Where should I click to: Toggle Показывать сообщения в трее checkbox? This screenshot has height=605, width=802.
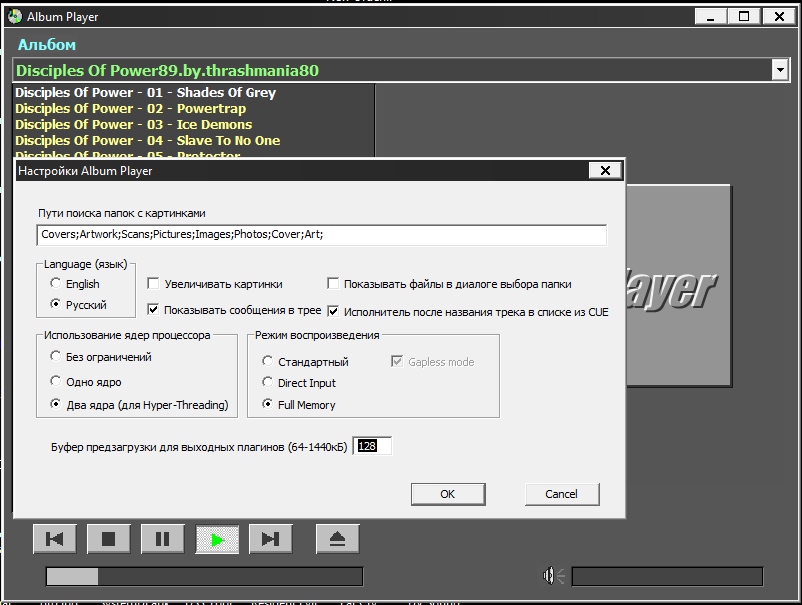pyautogui.click(x=153, y=309)
